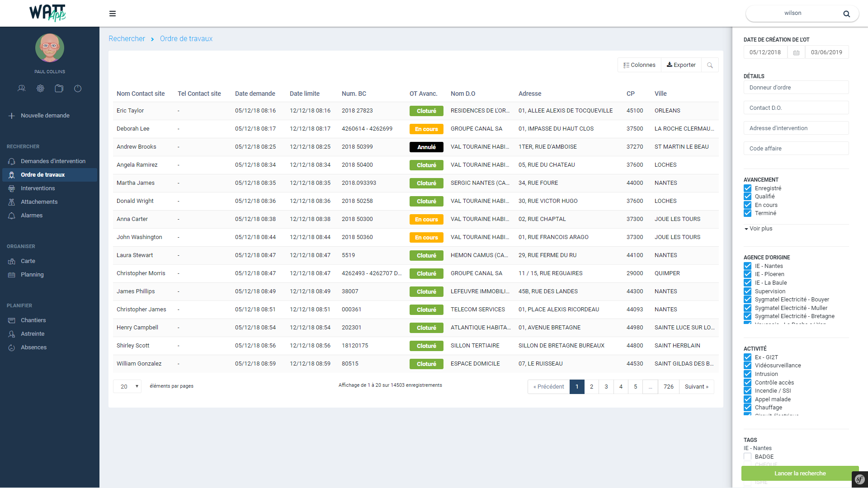Open Interventions in the sidebar menu
The image size is (868, 488).
38,188
